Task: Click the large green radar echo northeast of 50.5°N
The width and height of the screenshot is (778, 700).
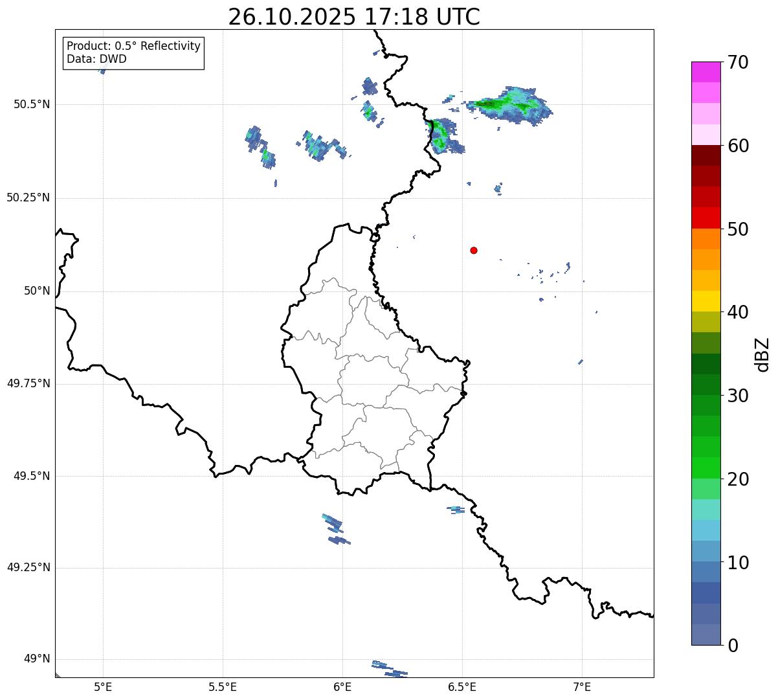Action: [x=511, y=105]
